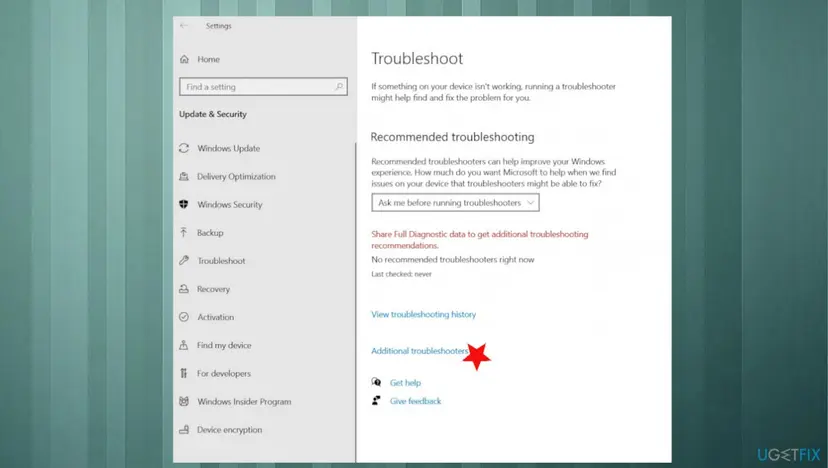Open the Recovery section

click(x=213, y=289)
